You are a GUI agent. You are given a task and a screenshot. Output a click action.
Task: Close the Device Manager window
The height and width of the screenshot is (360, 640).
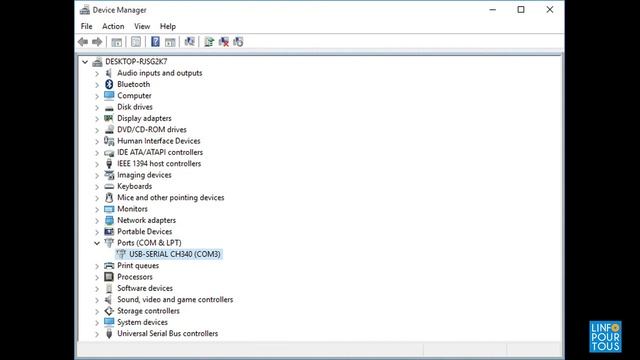pos(550,10)
